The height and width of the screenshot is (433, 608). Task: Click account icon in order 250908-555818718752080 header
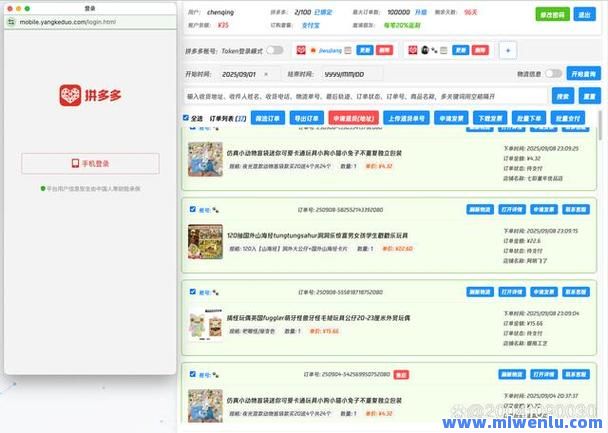click(215, 292)
